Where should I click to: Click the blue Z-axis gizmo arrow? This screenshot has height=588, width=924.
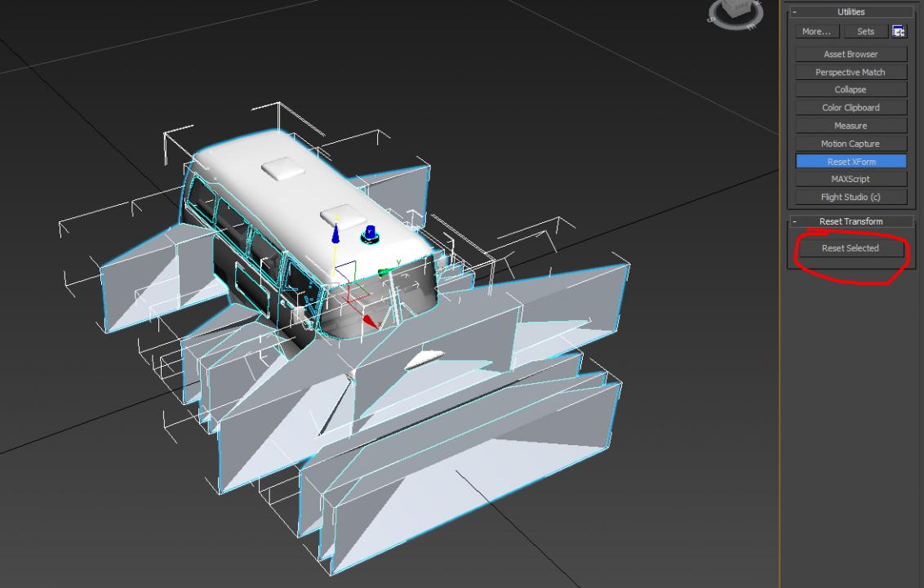(x=335, y=234)
